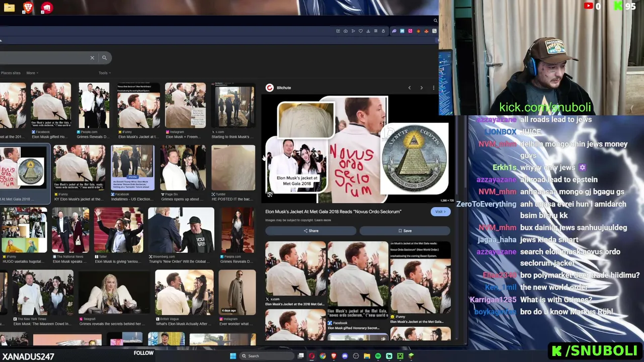The image size is (644, 362).
Task: Open Discord from the taskbar
Action: click(345, 356)
